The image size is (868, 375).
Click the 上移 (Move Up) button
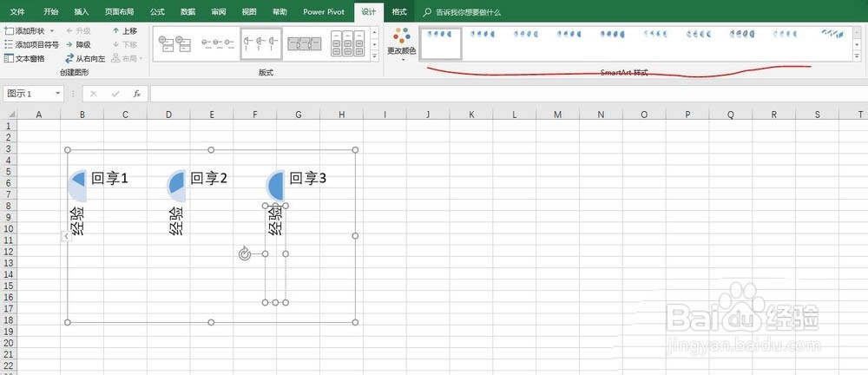click(124, 31)
